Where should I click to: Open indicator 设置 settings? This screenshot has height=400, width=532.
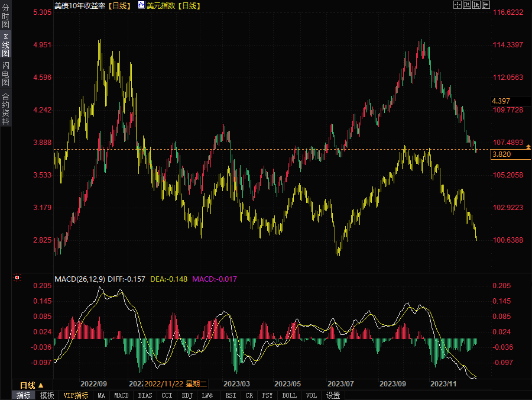tap(333, 395)
